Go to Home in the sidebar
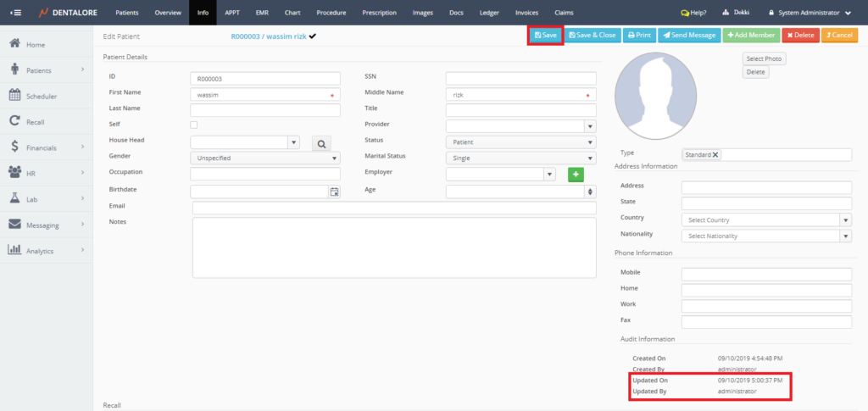Viewport: 868px width, 411px height. pyautogui.click(x=36, y=44)
